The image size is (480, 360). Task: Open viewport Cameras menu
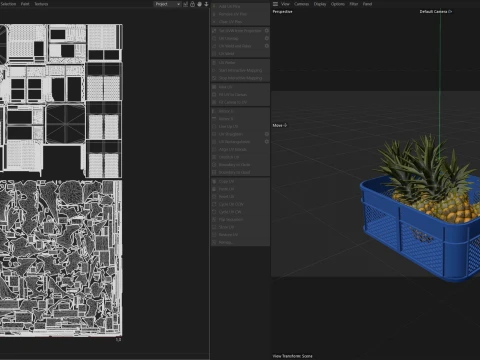pyautogui.click(x=301, y=4)
